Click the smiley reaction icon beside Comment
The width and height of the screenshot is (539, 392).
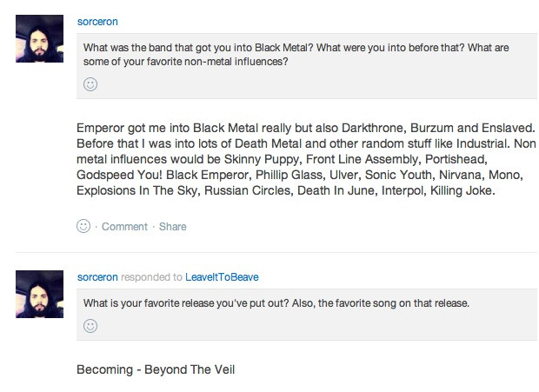point(84,226)
